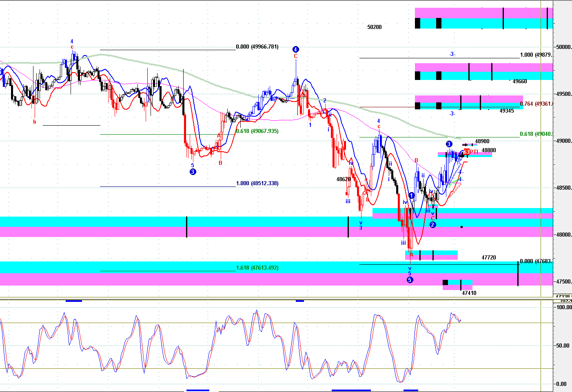Click the black square in the 47410 zone
572x392 pixels.
pyautogui.click(x=445, y=282)
